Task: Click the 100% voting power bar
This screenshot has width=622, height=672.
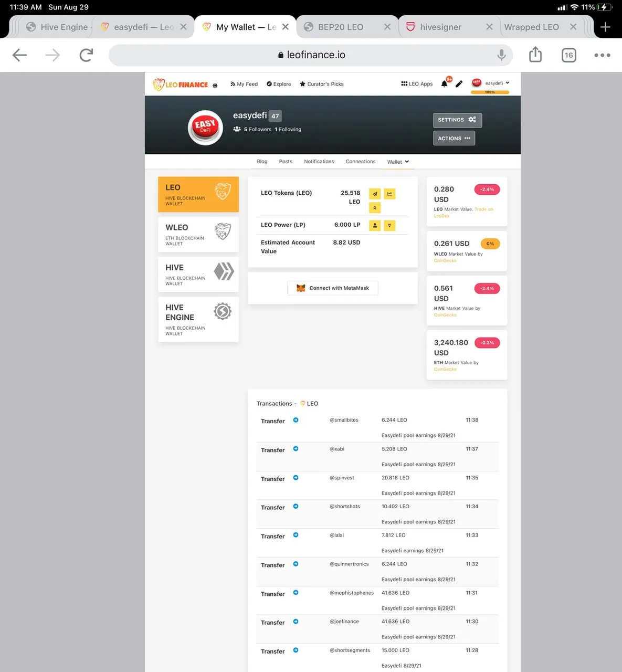Action: (x=490, y=92)
